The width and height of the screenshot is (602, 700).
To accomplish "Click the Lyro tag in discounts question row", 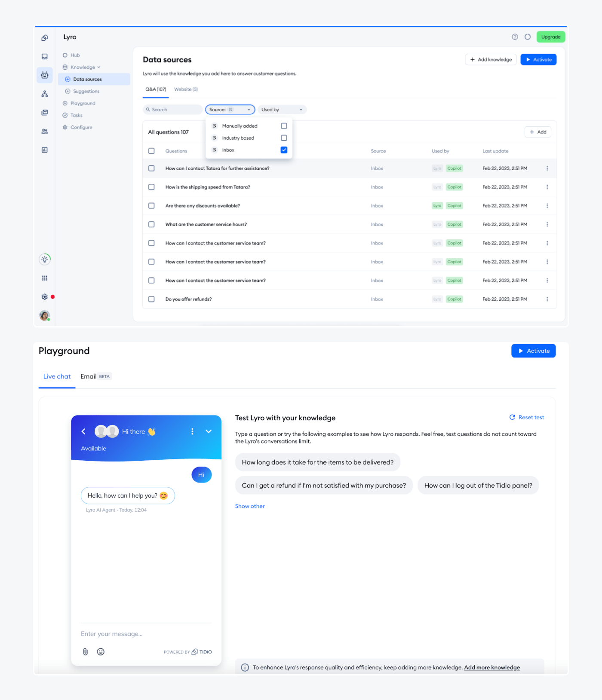I will tap(437, 206).
